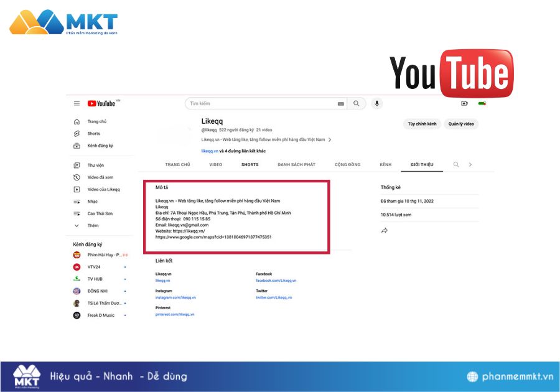Click the Trang chủ sidebar label
This screenshot has width=560, height=392.
(x=97, y=121)
